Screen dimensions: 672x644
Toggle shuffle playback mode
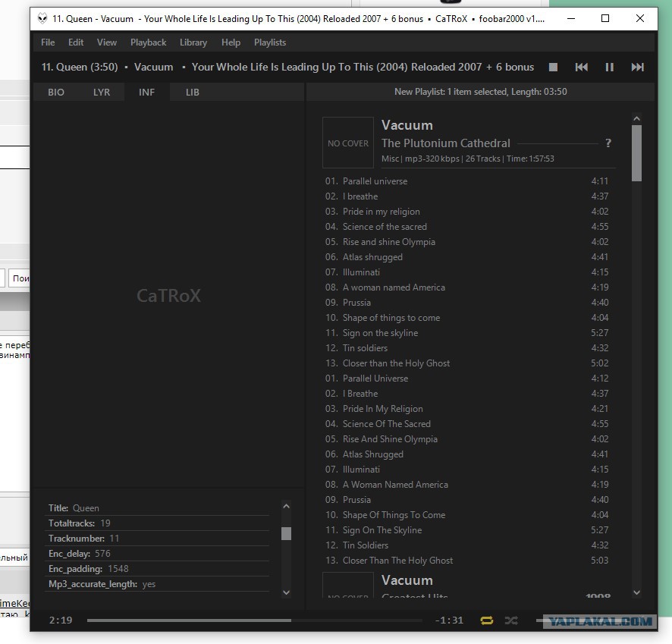[511, 620]
